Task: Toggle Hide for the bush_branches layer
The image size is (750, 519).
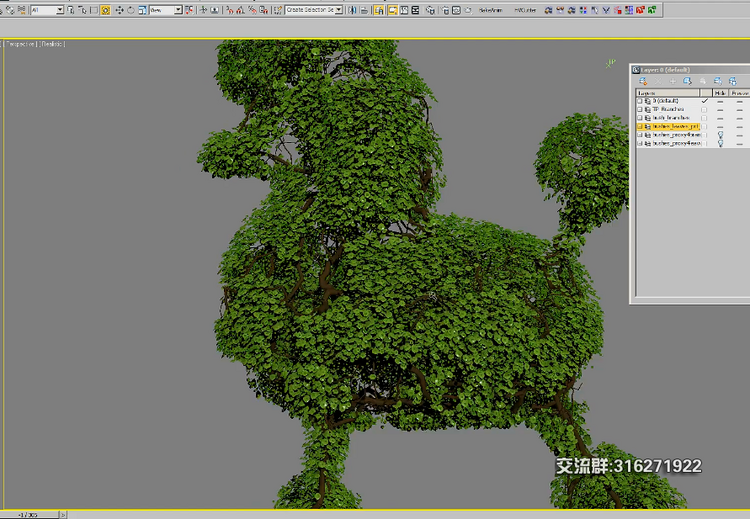Action: [720, 118]
